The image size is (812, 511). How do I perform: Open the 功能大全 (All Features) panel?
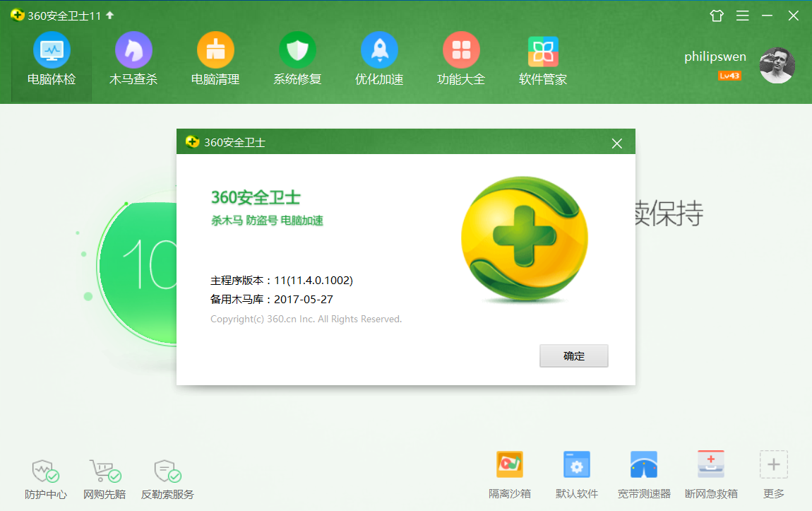(x=461, y=58)
